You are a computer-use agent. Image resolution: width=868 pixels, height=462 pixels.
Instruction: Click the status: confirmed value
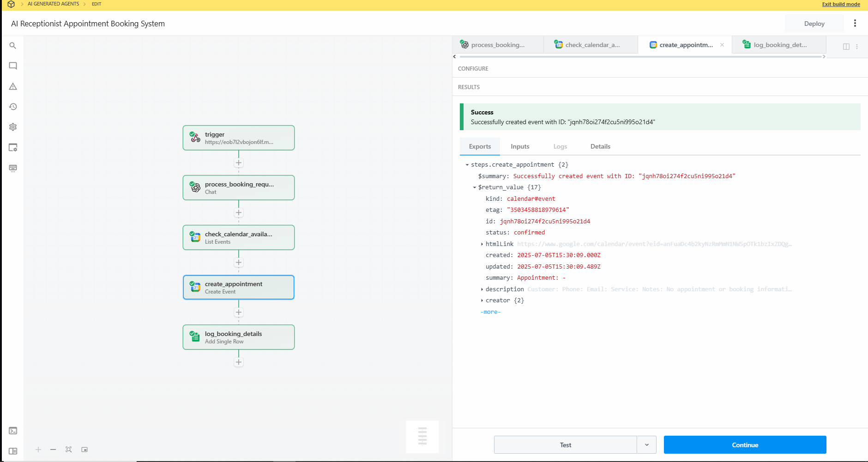[529, 233]
